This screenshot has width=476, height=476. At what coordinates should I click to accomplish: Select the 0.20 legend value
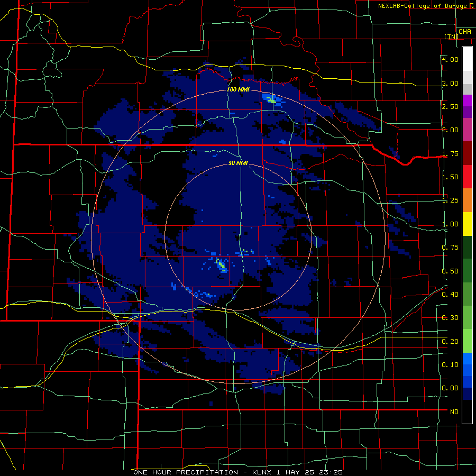[x=450, y=342]
